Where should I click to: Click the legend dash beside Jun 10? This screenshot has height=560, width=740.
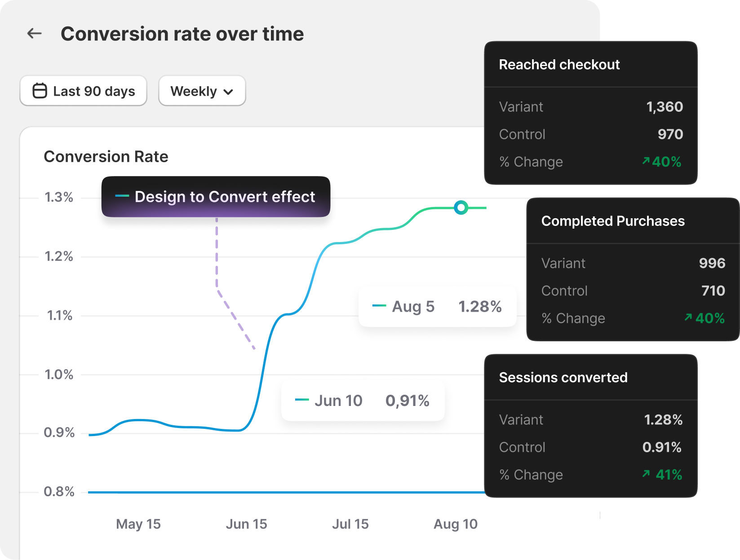(x=302, y=400)
